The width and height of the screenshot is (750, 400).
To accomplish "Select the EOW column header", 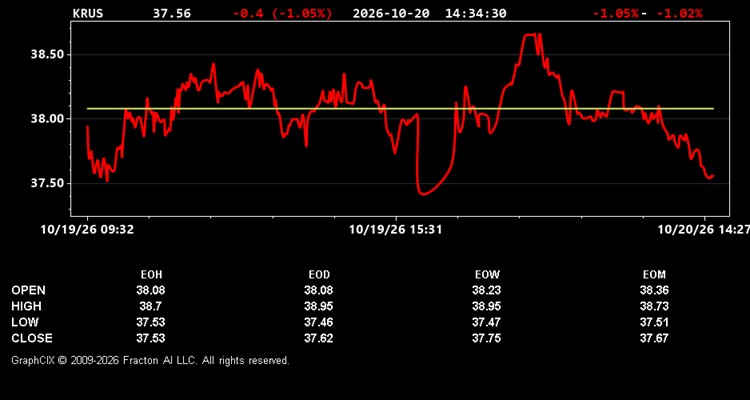I will [487, 275].
